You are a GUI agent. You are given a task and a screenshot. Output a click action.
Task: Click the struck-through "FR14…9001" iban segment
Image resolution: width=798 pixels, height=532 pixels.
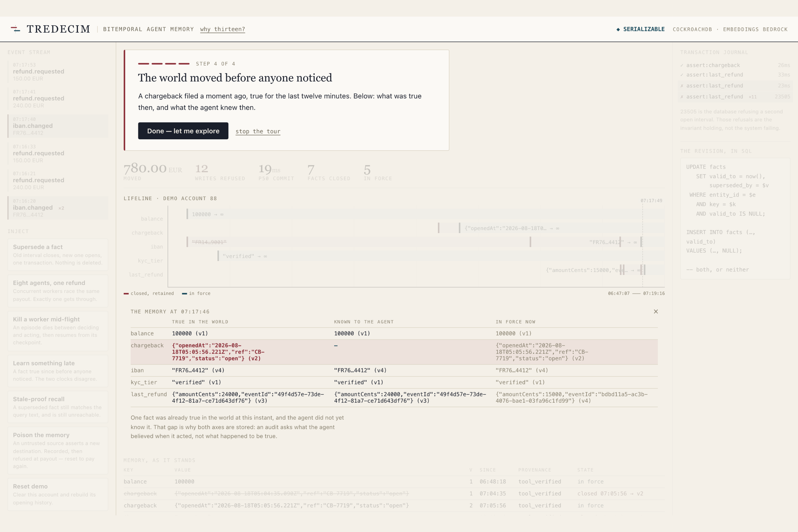[358, 242]
